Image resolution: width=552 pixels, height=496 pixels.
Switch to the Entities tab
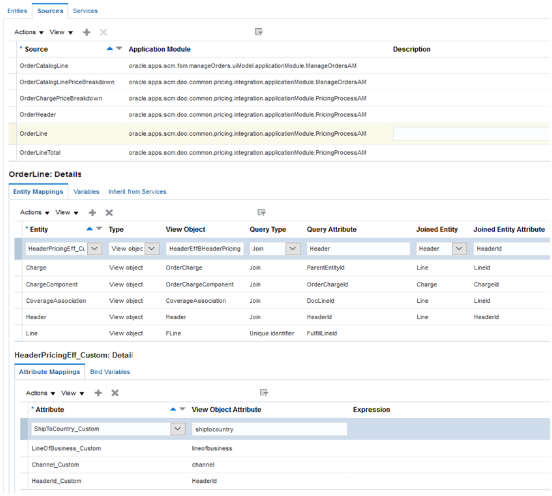[x=17, y=11]
